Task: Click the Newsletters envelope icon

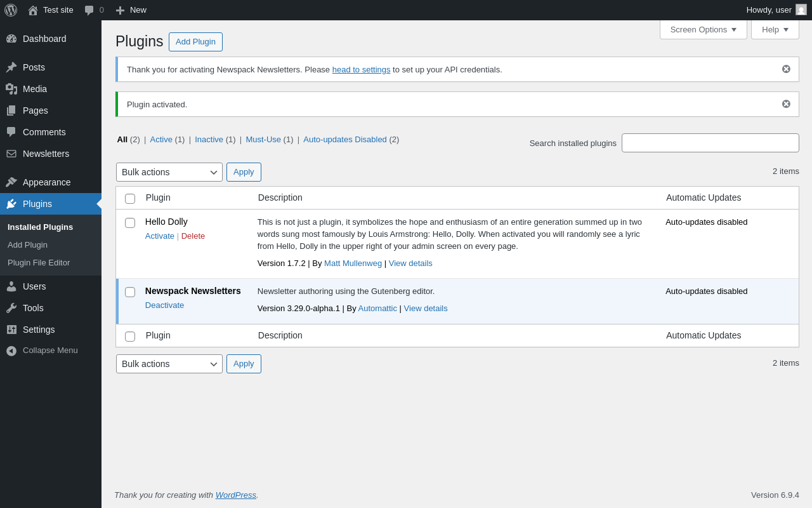Action: point(11,154)
